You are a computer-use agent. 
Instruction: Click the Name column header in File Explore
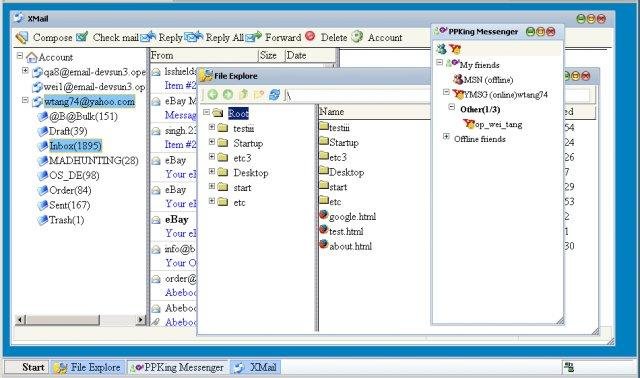pos(374,111)
